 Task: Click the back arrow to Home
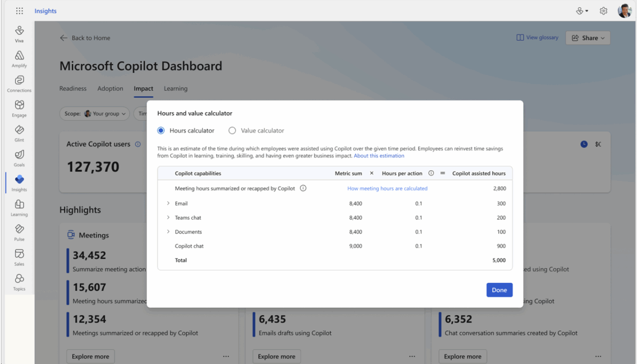[x=63, y=38]
